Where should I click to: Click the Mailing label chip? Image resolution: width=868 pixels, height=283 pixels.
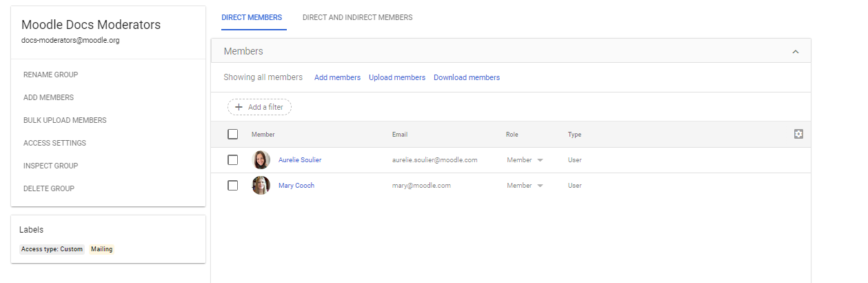tap(101, 249)
